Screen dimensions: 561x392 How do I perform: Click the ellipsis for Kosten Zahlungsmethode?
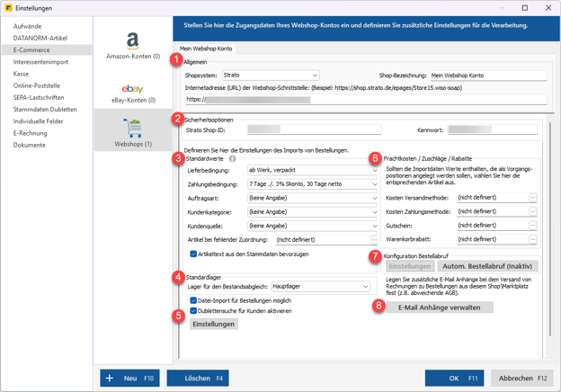[532, 211]
